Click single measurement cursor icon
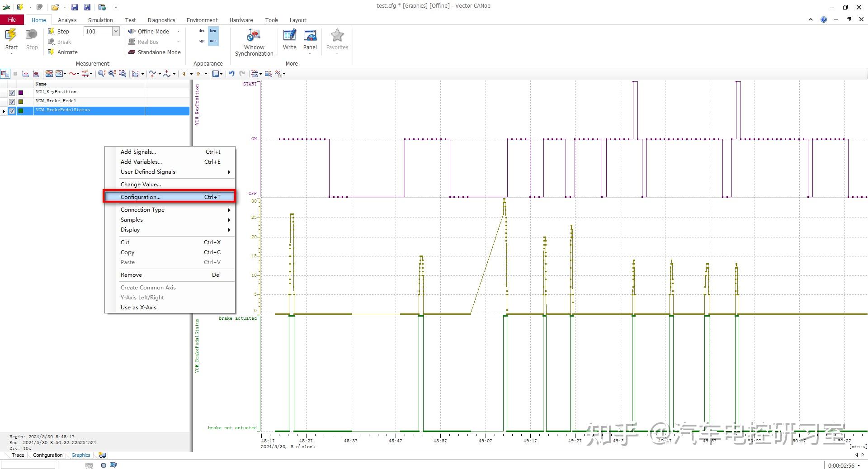868x469 pixels. coord(26,74)
